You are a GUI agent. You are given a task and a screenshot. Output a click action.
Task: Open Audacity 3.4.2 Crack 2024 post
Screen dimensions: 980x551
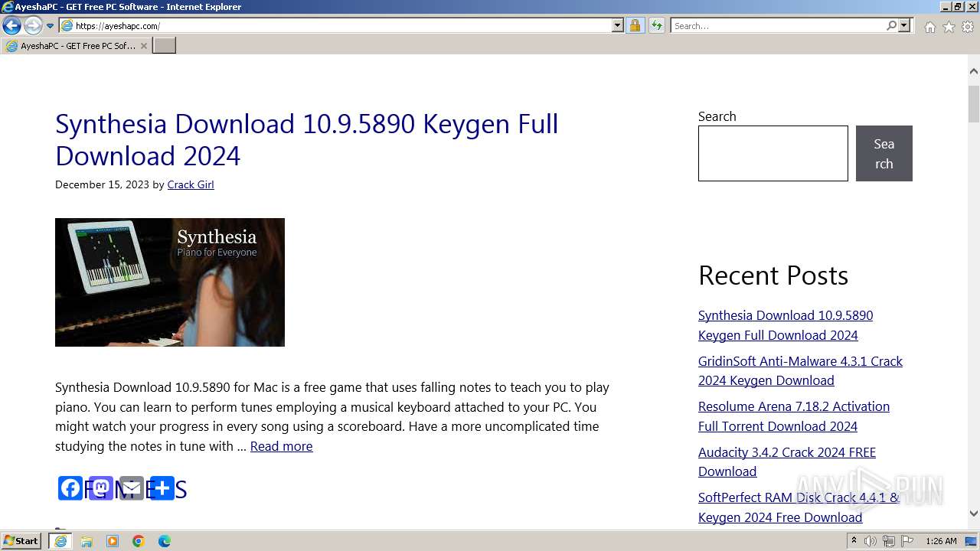787,461
